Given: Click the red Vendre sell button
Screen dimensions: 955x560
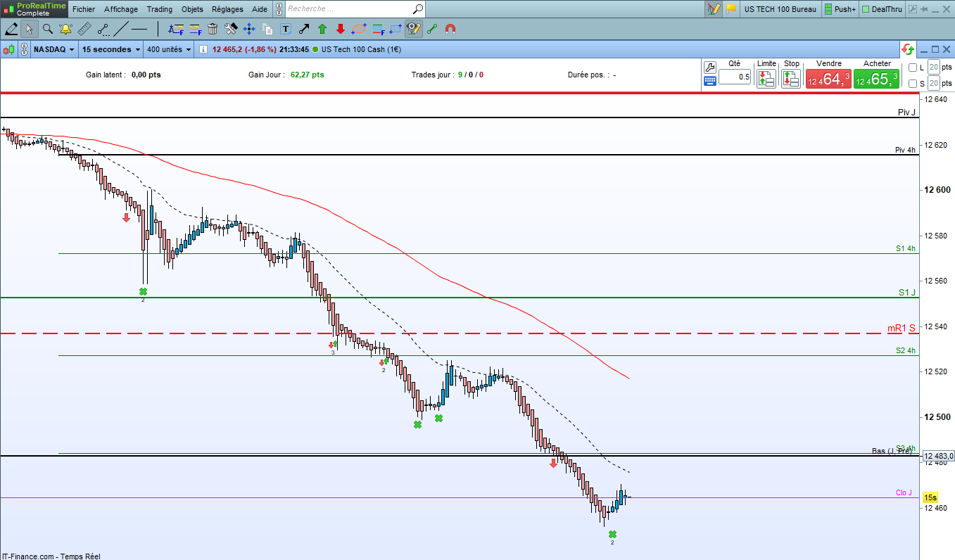Looking at the screenshot, I should pyautogui.click(x=828, y=79).
